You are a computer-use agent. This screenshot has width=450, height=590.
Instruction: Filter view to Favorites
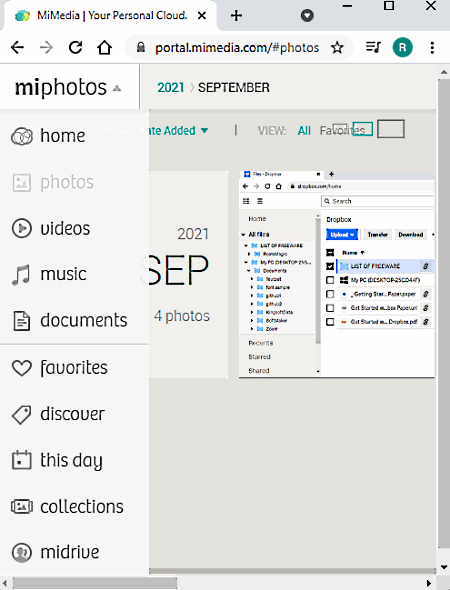point(342,131)
